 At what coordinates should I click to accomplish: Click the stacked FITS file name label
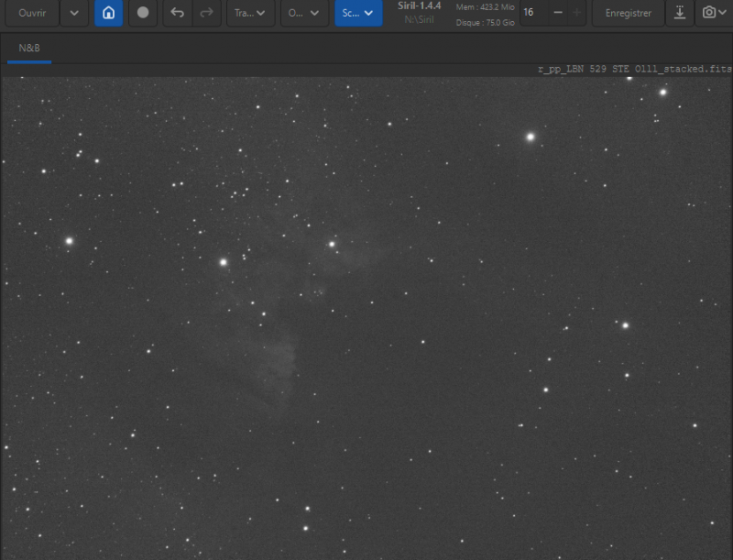pyautogui.click(x=635, y=69)
